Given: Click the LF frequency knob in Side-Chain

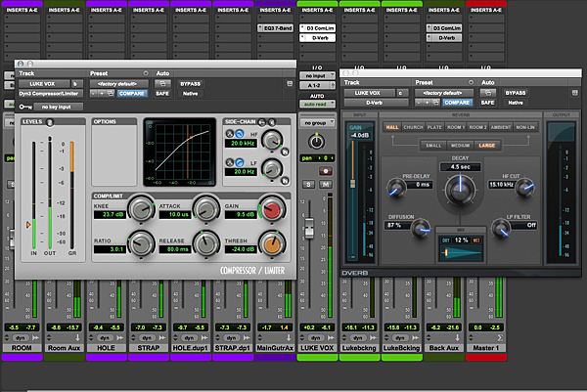Looking at the screenshot, I should point(272,169).
